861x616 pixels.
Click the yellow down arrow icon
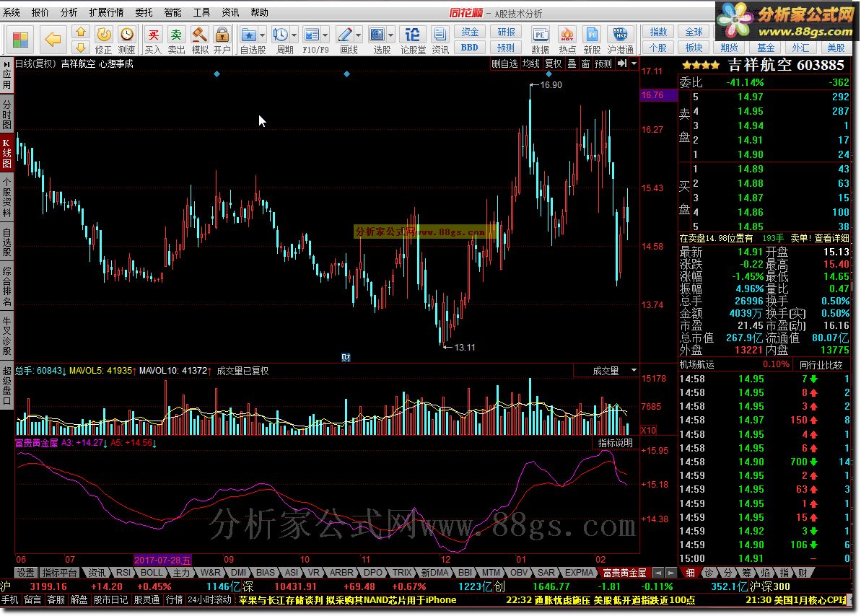81,47
